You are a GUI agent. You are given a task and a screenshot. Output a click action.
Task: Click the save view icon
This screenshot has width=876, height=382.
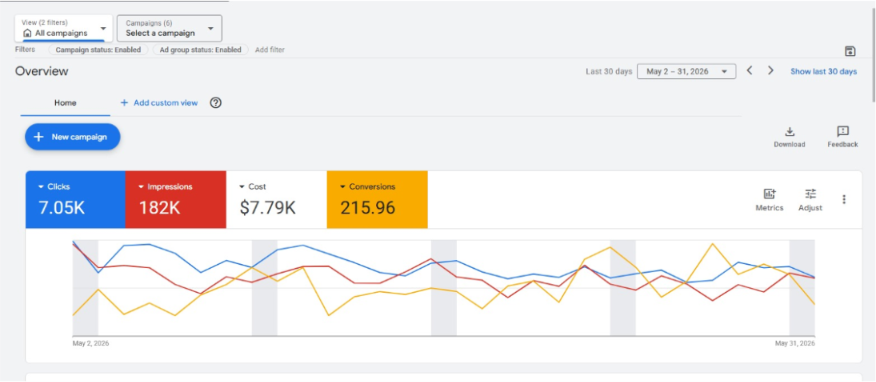coord(850,51)
